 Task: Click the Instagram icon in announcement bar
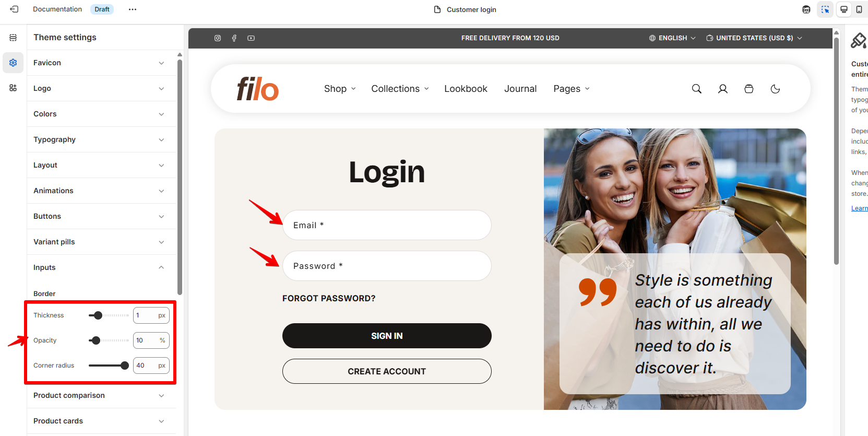pos(218,38)
